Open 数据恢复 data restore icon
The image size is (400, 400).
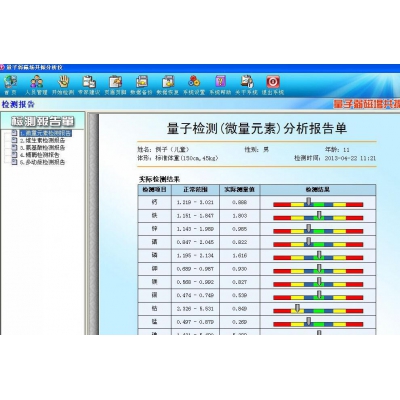(x=168, y=82)
